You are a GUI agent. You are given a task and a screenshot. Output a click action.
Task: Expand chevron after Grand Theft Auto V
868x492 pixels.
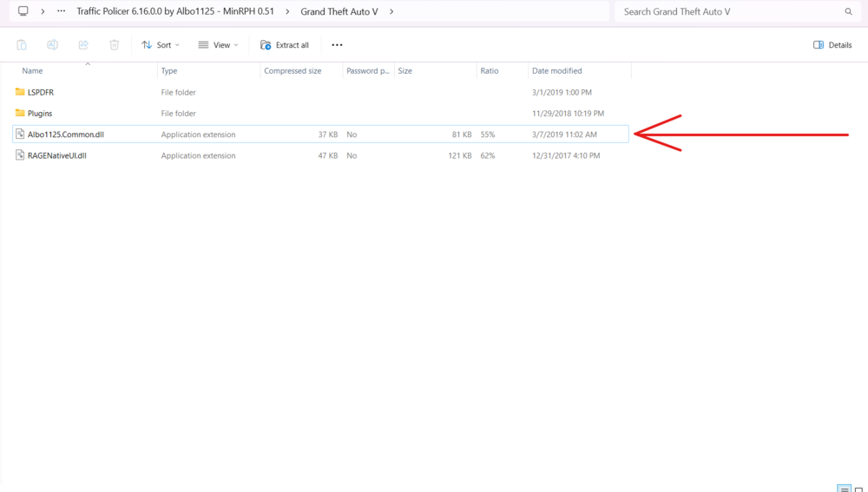tap(391, 11)
